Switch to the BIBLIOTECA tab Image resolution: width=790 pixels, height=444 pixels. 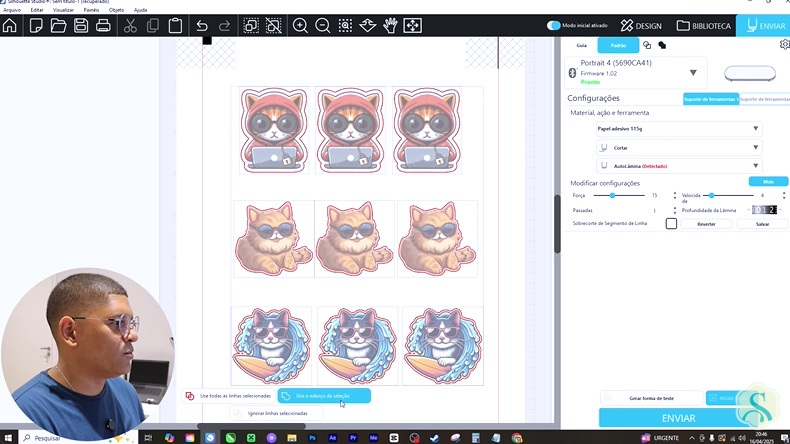point(703,26)
